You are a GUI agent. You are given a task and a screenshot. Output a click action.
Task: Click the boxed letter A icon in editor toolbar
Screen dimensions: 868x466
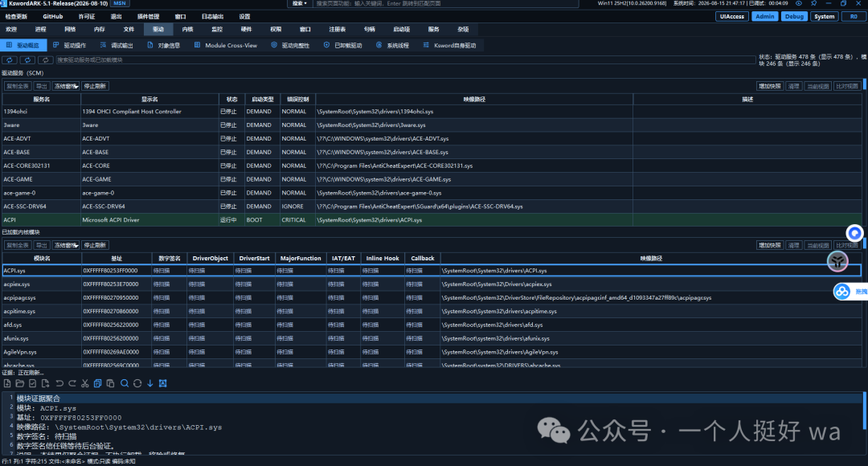coord(162,383)
